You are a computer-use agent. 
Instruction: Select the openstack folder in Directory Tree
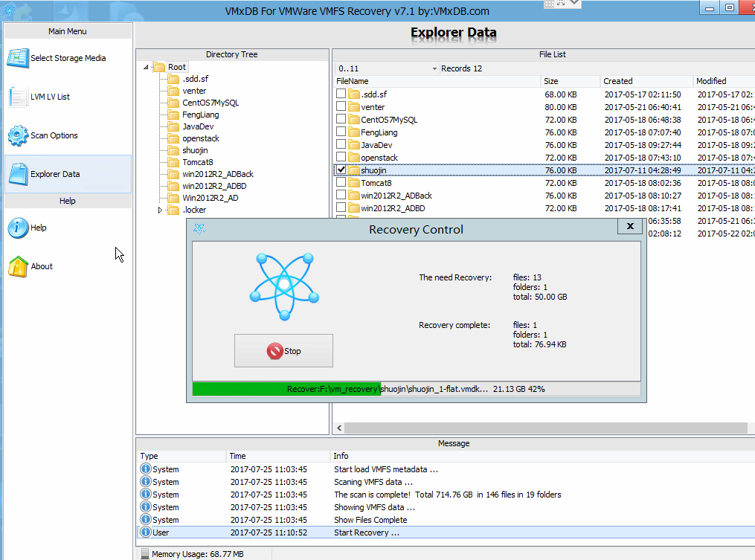click(200, 138)
